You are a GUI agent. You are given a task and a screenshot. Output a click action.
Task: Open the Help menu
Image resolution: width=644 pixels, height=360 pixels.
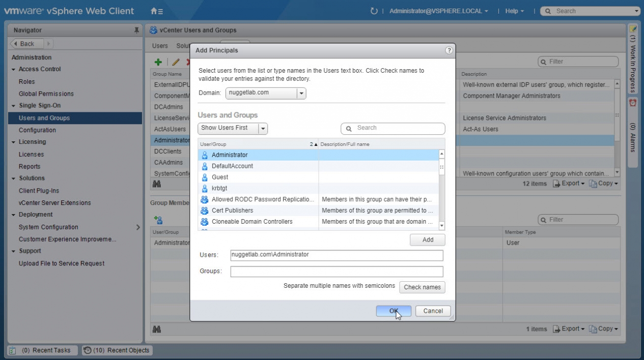coord(514,11)
